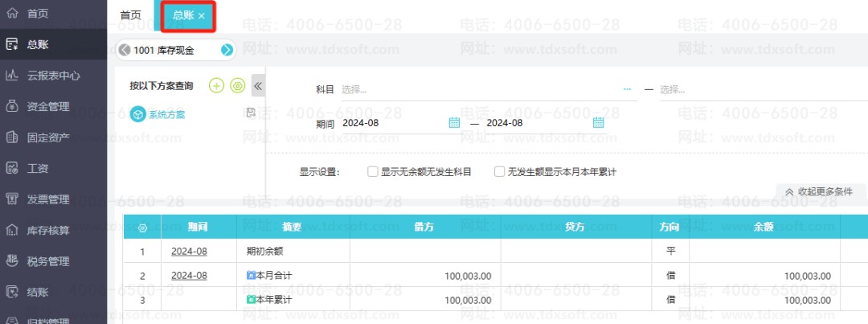Click the 发票管理 invoice icon
This screenshot has width=868, height=324.
click(x=12, y=199)
